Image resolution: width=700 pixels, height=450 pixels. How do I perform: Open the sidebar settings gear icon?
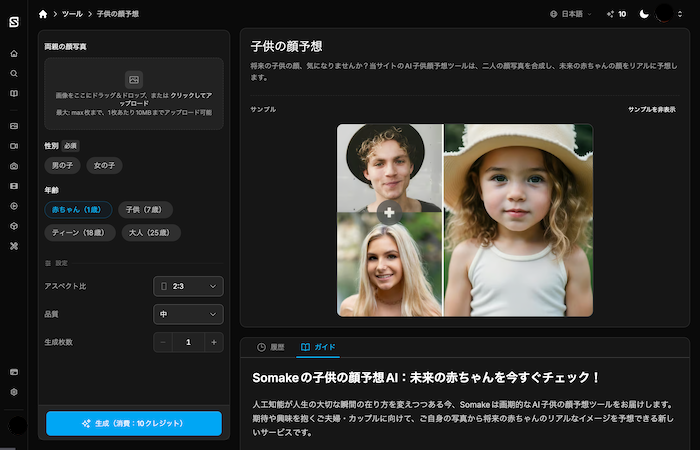14,392
